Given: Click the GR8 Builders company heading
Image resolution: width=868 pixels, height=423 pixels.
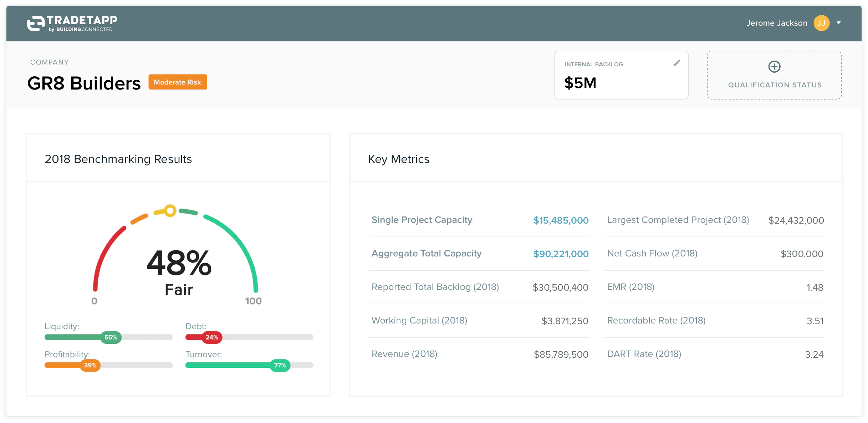Looking at the screenshot, I should point(84,83).
